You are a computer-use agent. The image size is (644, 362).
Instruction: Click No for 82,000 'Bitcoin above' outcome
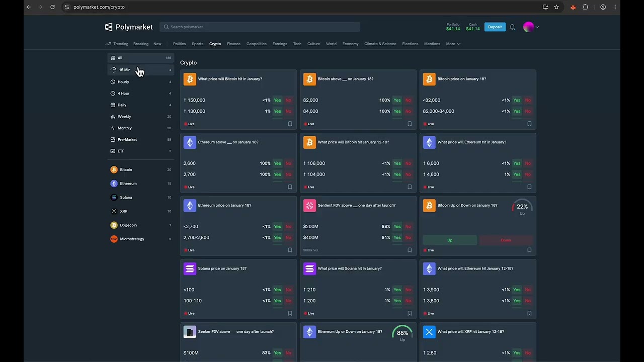click(x=408, y=100)
